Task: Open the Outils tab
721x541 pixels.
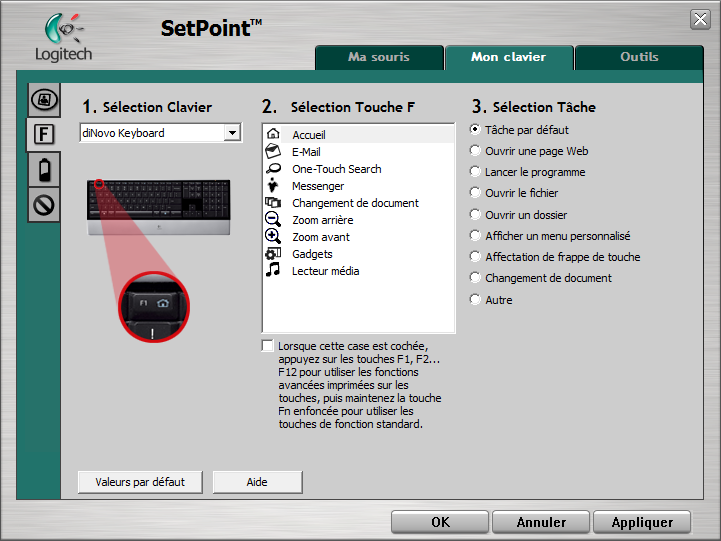Action: [x=639, y=57]
